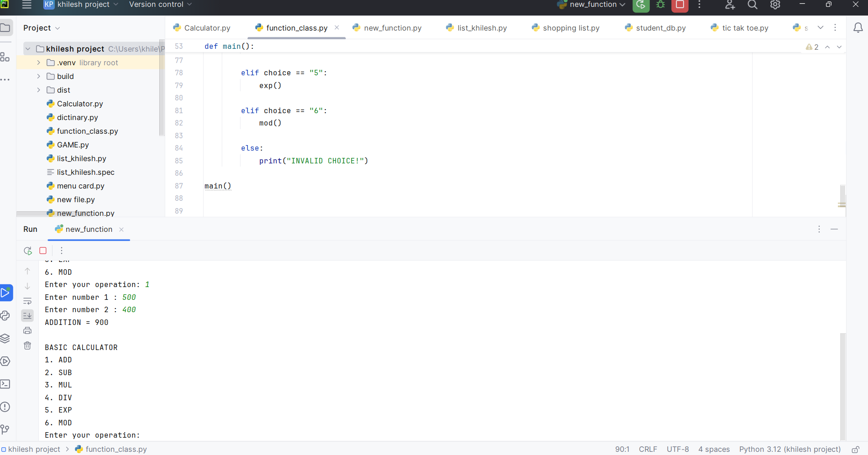Open Search Everywhere magnifier
The image size is (868, 455).
click(753, 5)
